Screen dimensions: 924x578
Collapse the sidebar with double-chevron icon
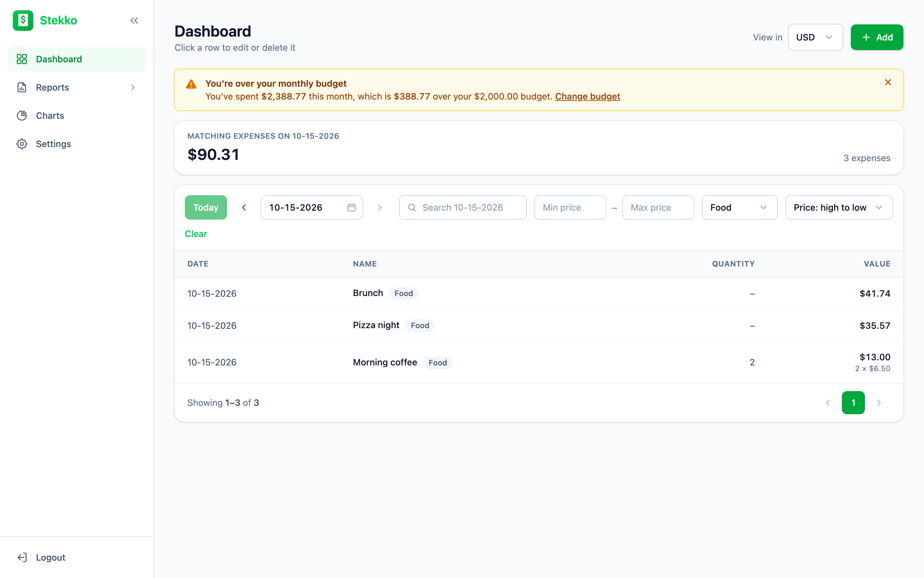click(134, 21)
